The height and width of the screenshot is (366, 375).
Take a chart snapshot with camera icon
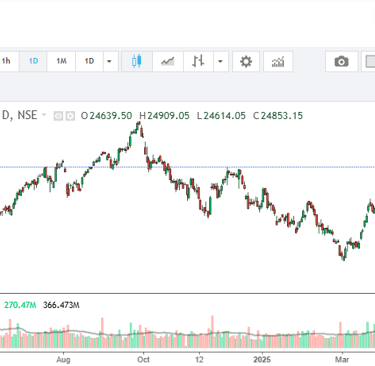point(342,61)
